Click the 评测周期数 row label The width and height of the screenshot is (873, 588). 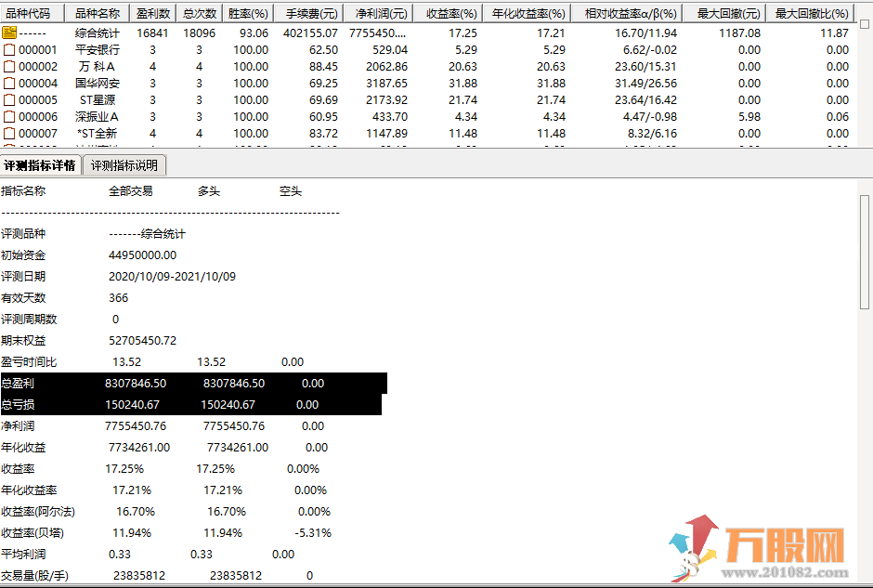point(29,319)
